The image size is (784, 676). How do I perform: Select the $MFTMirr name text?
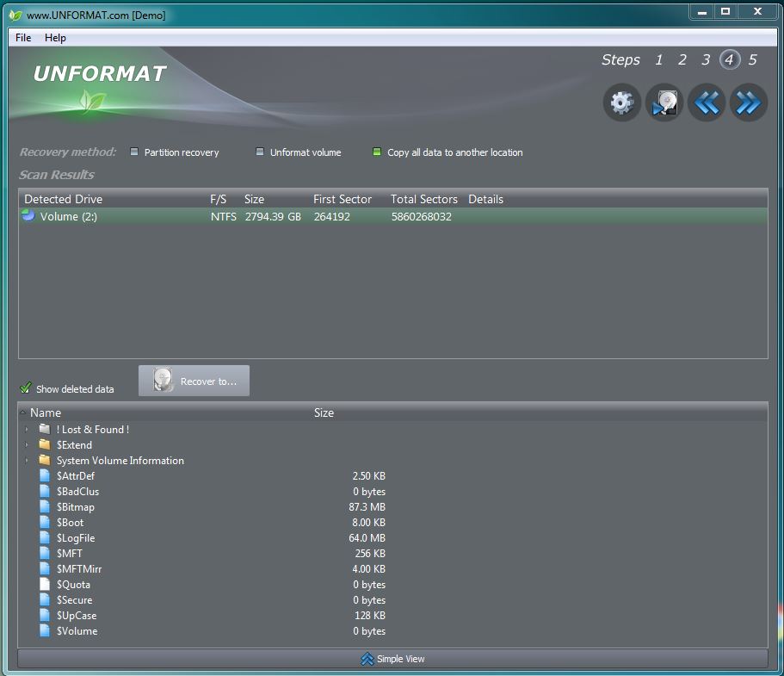coord(79,569)
